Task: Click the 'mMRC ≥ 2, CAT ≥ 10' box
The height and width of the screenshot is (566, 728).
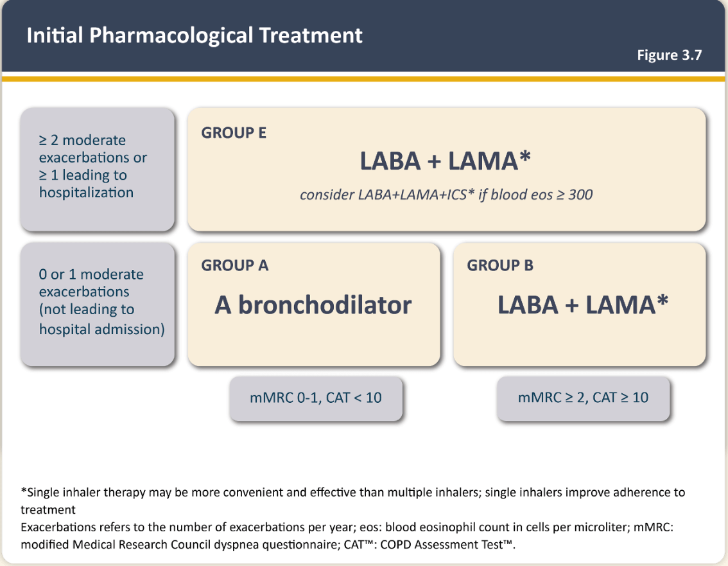Action: coord(583,398)
